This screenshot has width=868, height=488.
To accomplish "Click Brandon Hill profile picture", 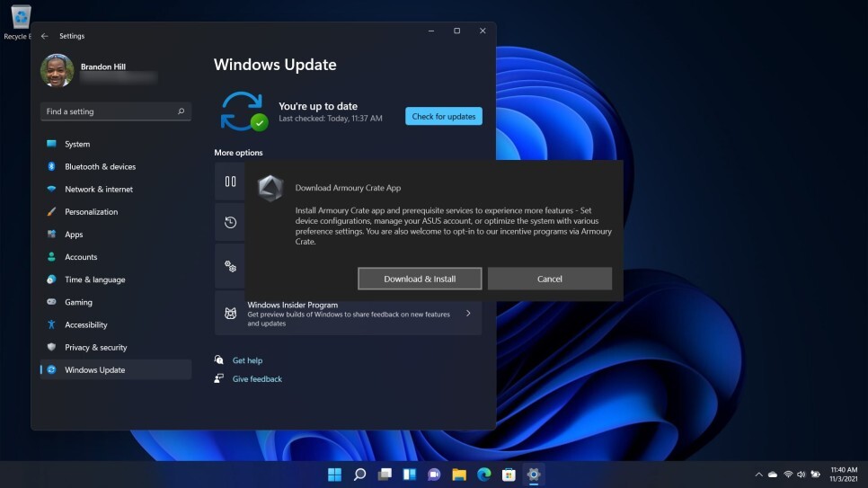I will [x=57, y=70].
